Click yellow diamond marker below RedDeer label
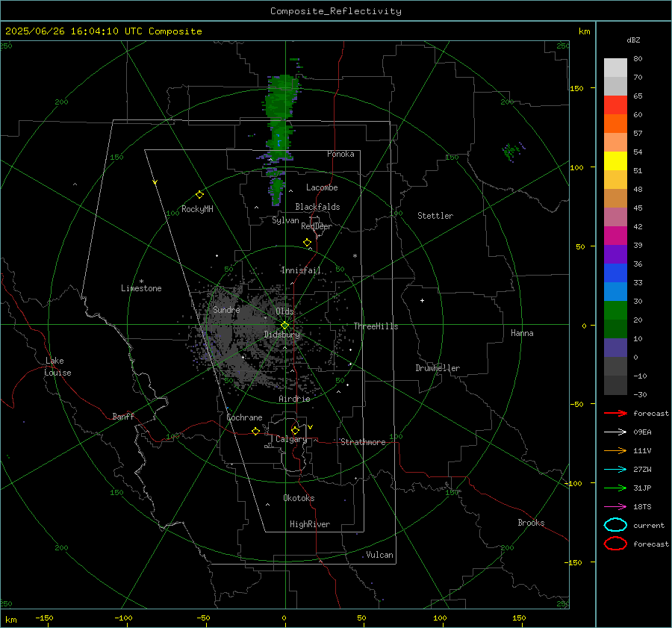This screenshot has height=628, width=672. [307, 243]
